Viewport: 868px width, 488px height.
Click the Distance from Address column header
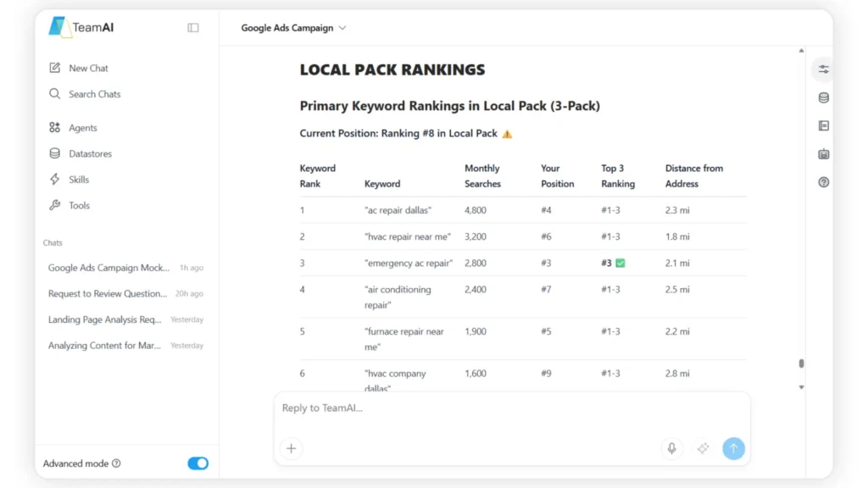point(694,176)
